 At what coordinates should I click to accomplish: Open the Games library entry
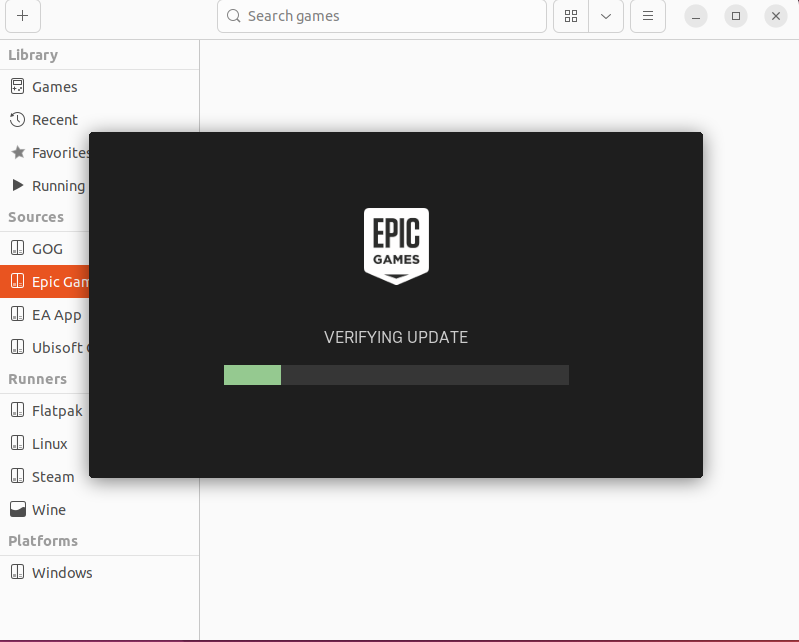click(99, 87)
